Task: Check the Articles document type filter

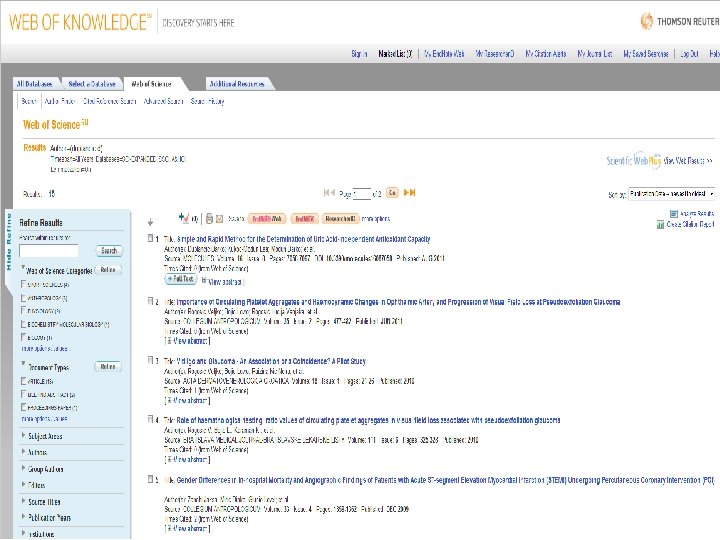Action: pos(23,381)
